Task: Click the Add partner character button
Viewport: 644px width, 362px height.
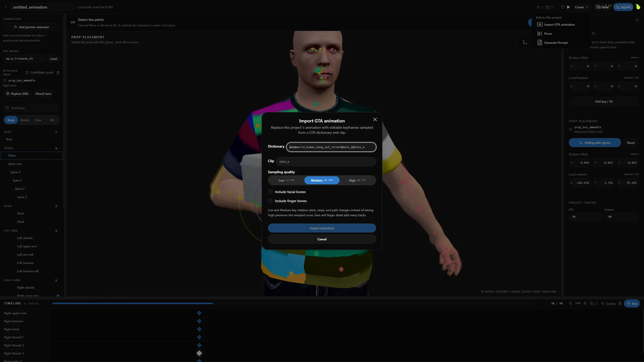Action: (x=31, y=27)
